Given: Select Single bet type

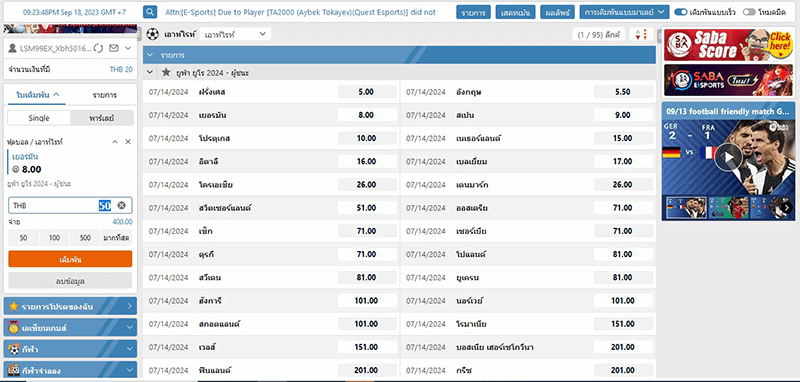Looking at the screenshot, I should coord(39,118).
